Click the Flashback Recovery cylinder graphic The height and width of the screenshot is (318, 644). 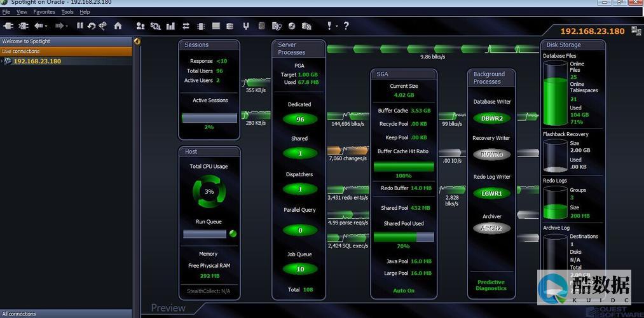tap(555, 156)
